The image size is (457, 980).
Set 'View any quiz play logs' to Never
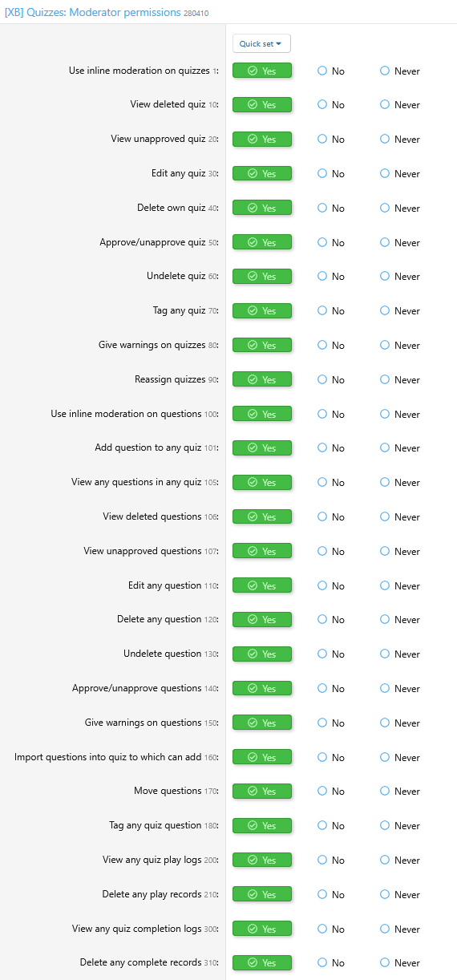[400, 861]
